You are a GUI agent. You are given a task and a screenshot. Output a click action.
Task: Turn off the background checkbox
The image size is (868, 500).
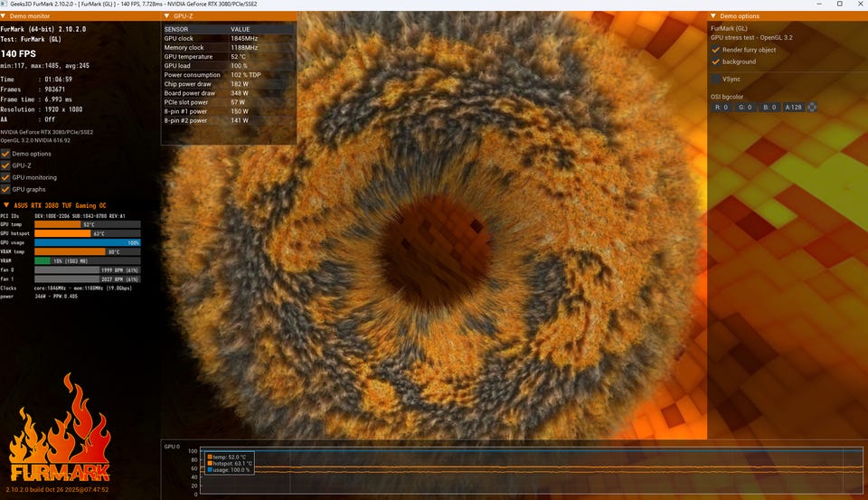tap(716, 61)
